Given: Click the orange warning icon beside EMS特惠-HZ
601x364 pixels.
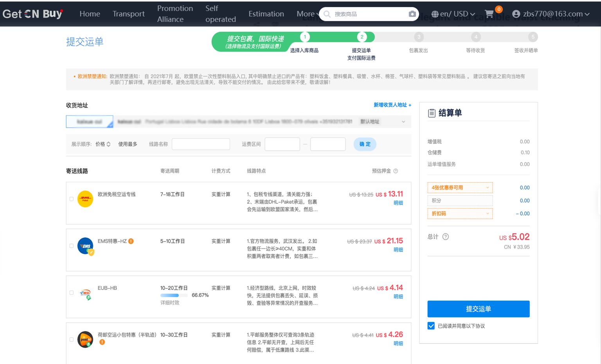Looking at the screenshot, I should pyautogui.click(x=131, y=241).
